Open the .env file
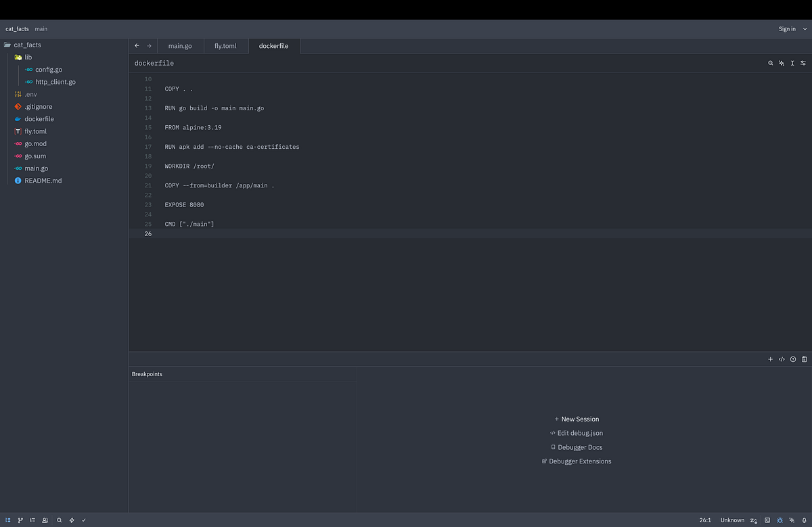Screen dimensions: 812x527 30,94
